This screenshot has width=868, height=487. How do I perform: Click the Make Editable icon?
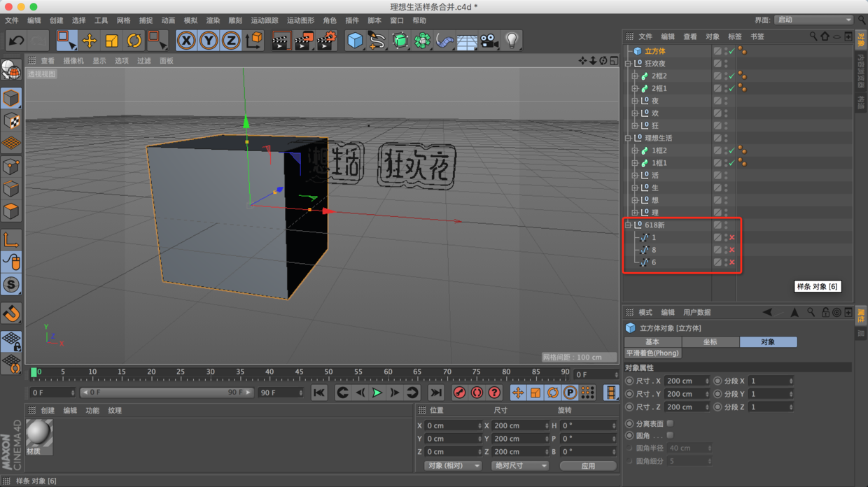pyautogui.click(x=10, y=69)
